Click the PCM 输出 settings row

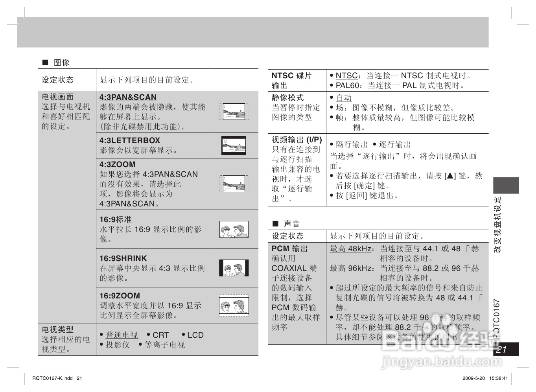coord(289,248)
